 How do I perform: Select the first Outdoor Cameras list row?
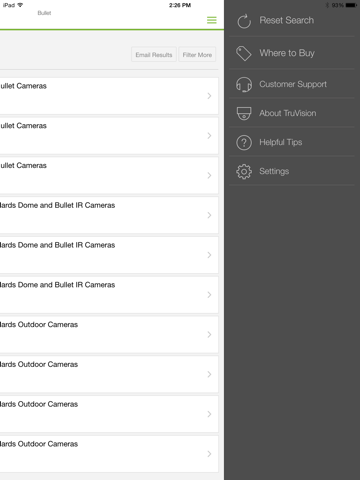click(x=109, y=335)
